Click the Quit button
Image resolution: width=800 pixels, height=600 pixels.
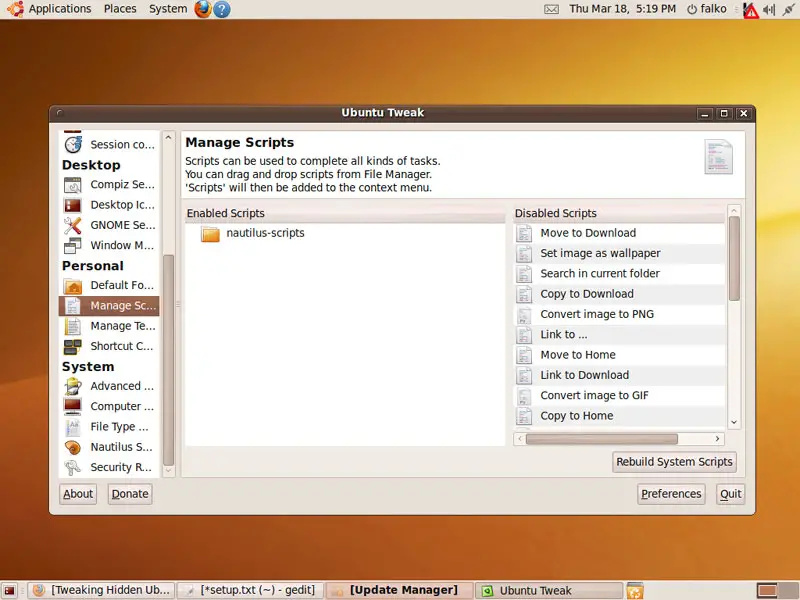coord(731,494)
